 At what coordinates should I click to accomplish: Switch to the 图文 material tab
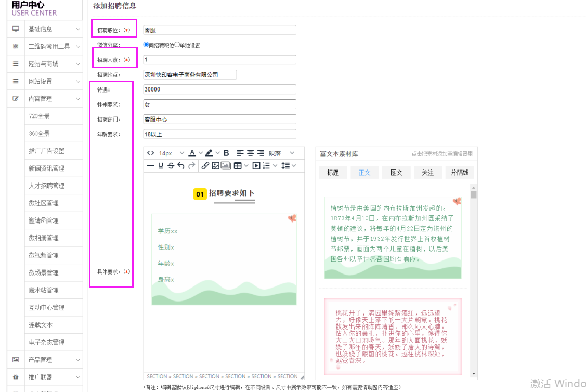[x=396, y=173]
